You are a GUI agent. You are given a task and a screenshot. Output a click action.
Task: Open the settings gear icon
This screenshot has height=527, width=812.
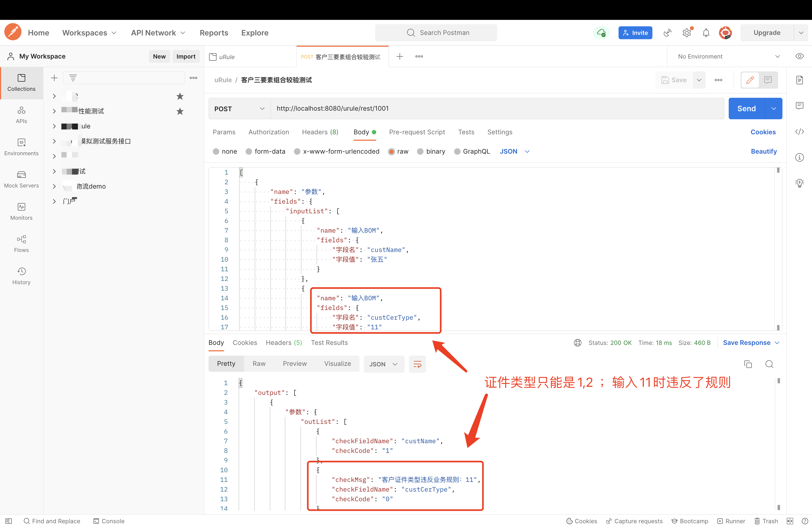pos(687,33)
